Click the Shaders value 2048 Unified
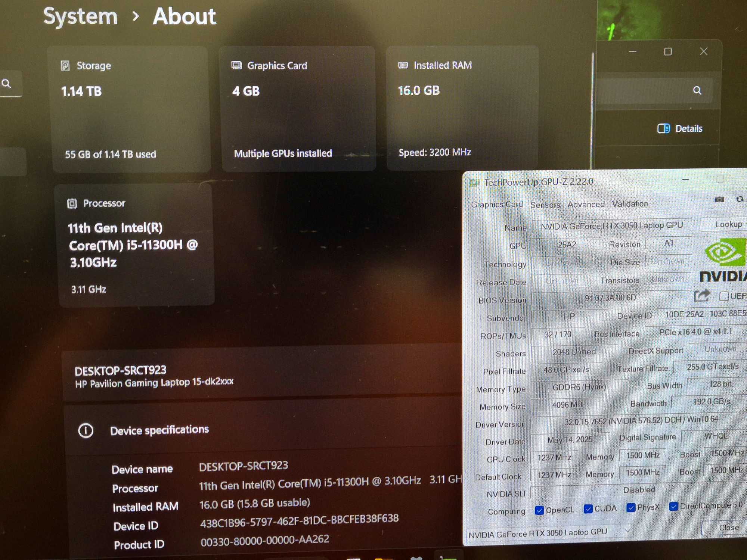The image size is (747, 560). pyautogui.click(x=574, y=352)
